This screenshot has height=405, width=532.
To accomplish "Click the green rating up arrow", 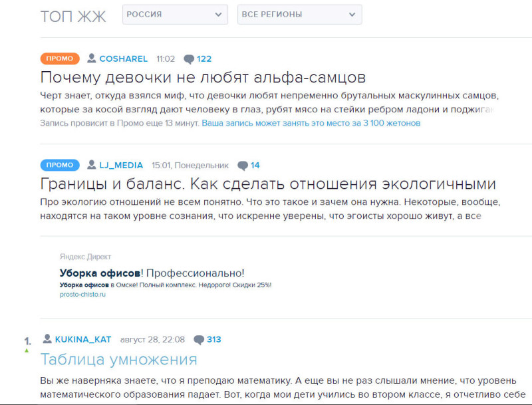I will [27, 350].
